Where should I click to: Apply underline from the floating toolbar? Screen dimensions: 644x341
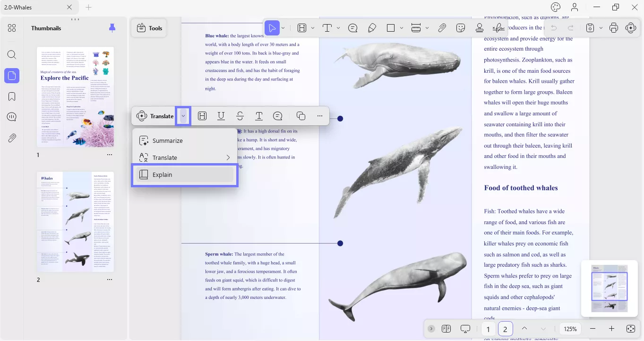click(221, 116)
